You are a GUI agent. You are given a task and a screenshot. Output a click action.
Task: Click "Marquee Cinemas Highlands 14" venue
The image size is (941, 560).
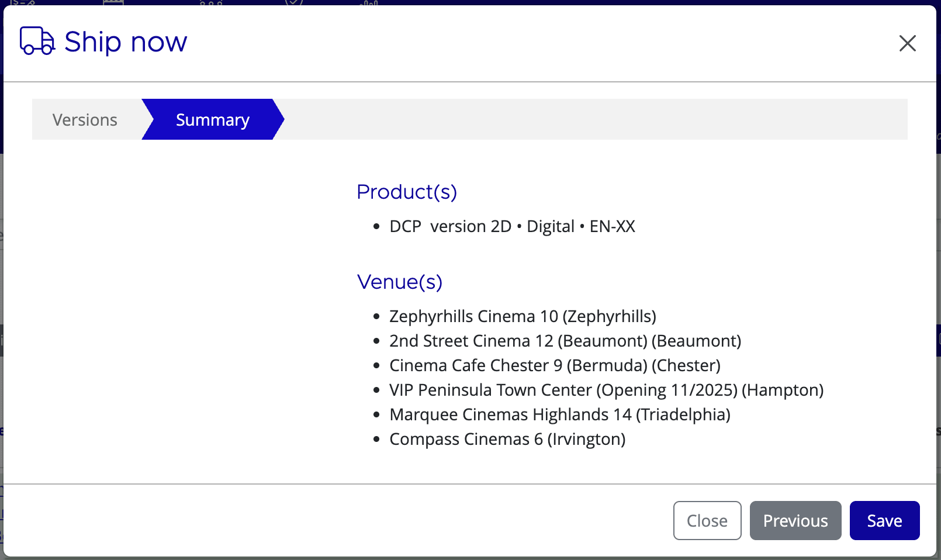click(560, 414)
